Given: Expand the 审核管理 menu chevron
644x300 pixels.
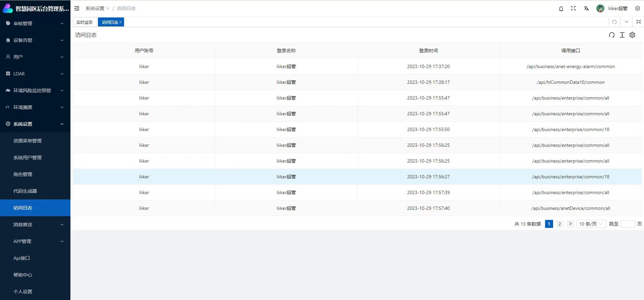Looking at the screenshot, I should pos(62,23).
